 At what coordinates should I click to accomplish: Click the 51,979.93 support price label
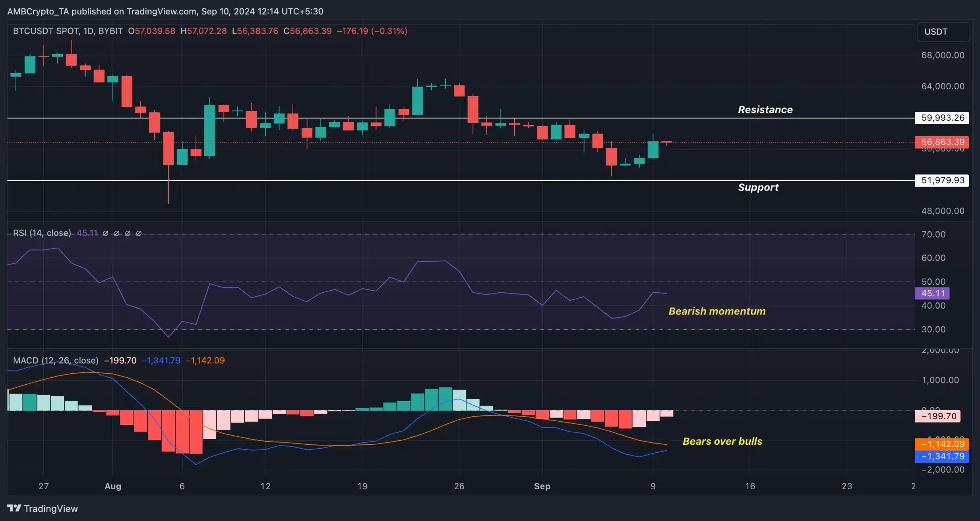(x=942, y=180)
